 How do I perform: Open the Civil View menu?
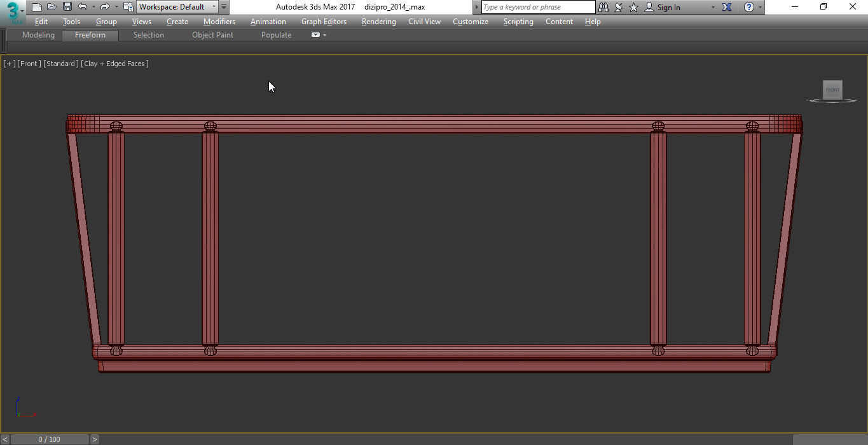click(424, 22)
